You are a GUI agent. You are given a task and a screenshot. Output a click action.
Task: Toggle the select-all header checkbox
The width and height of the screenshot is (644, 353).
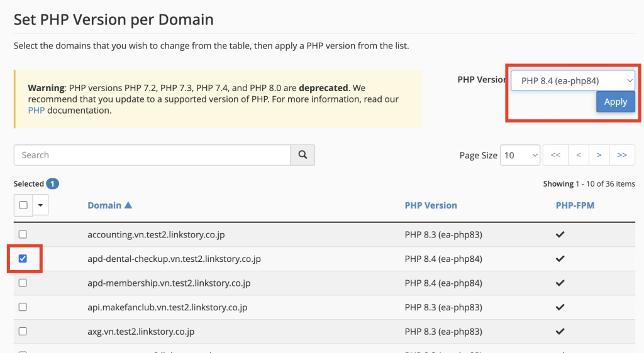point(23,205)
